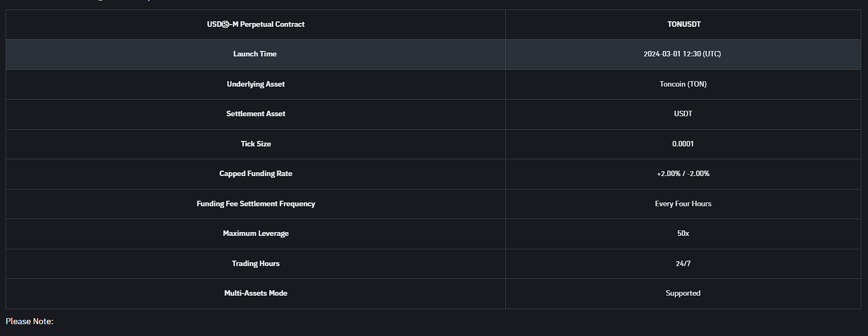Select the Toncoin (TON) cell
The width and height of the screenshot is (868, 336).
pos(683,84)
